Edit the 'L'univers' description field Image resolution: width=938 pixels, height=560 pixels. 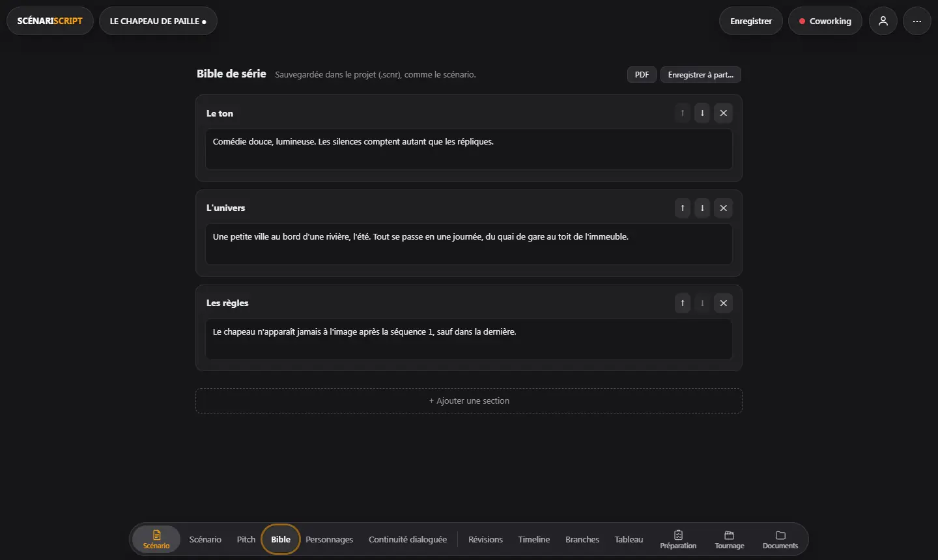tap(469, 244)
